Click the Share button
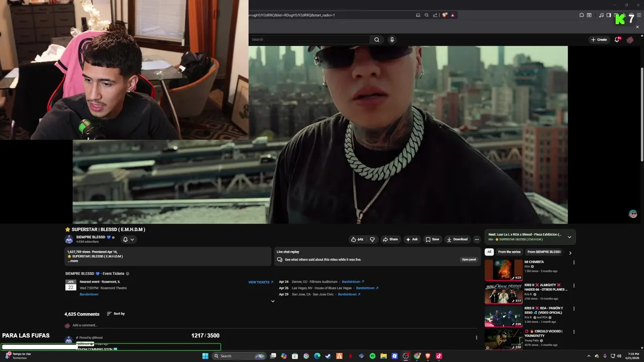Screen dimensions: 644x362 [x=390, y=239]
